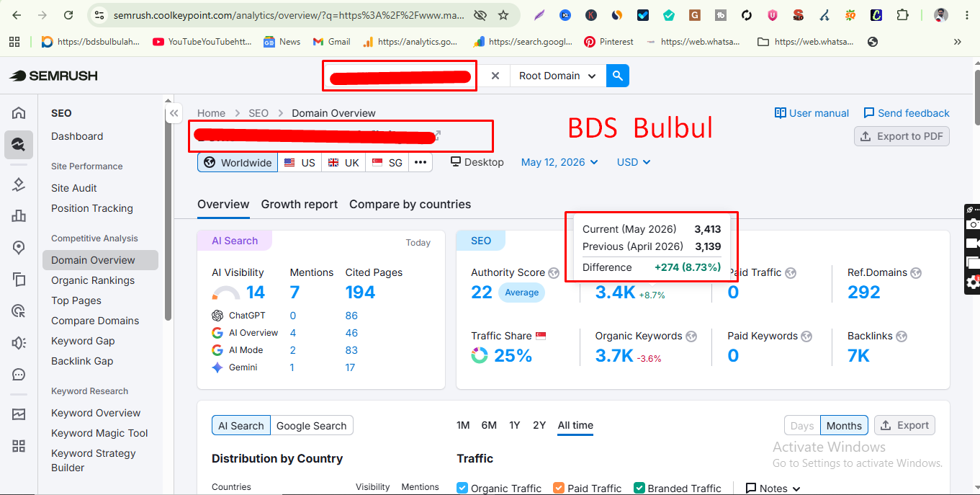Select the Overview tab
The height and width of the screenshot is (495, 980).
tap(223, 204)
